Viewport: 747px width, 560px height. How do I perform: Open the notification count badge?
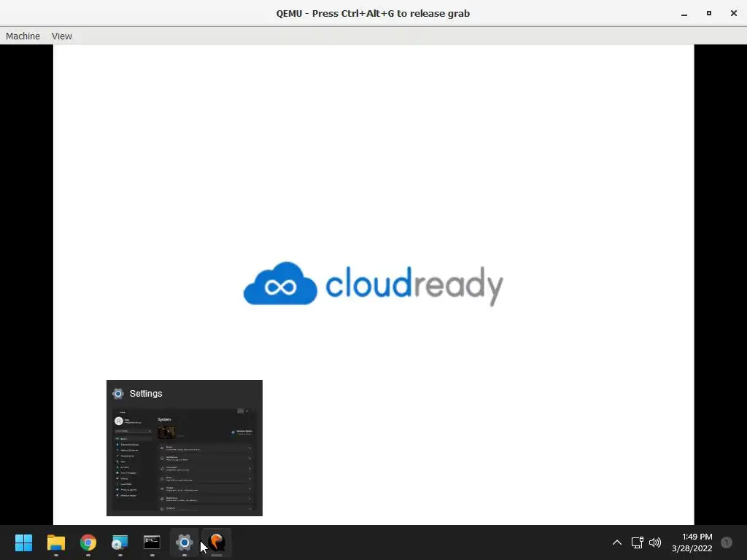click(x=727, y=542)
